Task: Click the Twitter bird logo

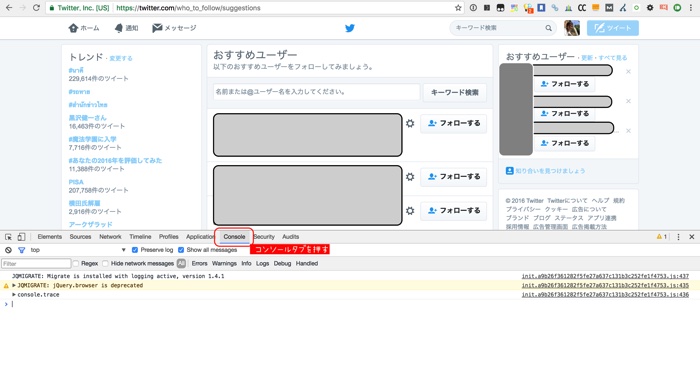Action: 350,28
